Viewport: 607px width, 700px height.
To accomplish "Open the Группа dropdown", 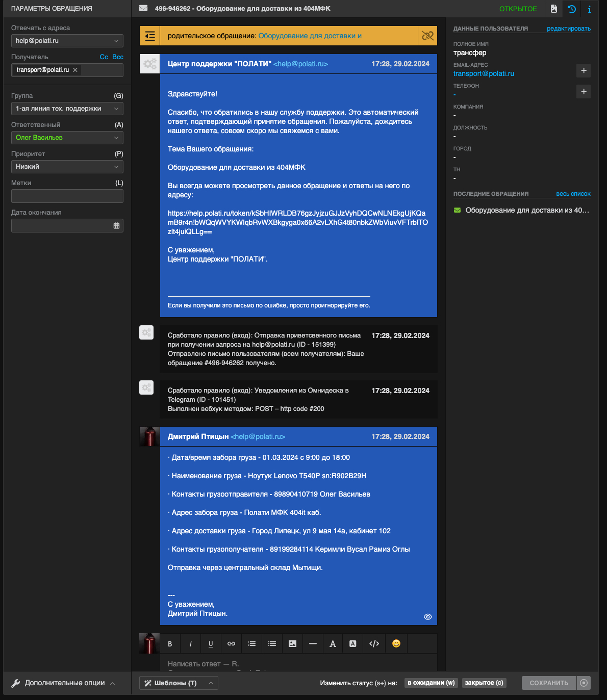I will click(67, 109).
